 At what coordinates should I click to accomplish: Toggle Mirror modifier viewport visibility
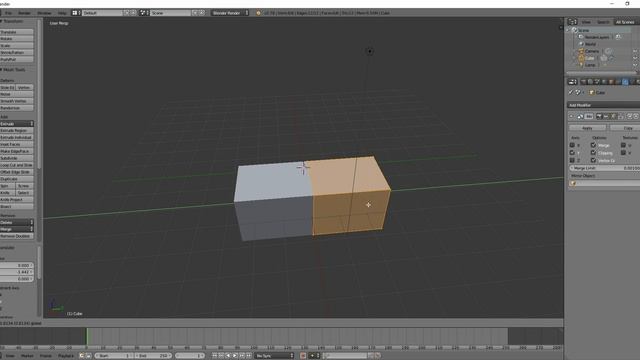pos(606,116)
